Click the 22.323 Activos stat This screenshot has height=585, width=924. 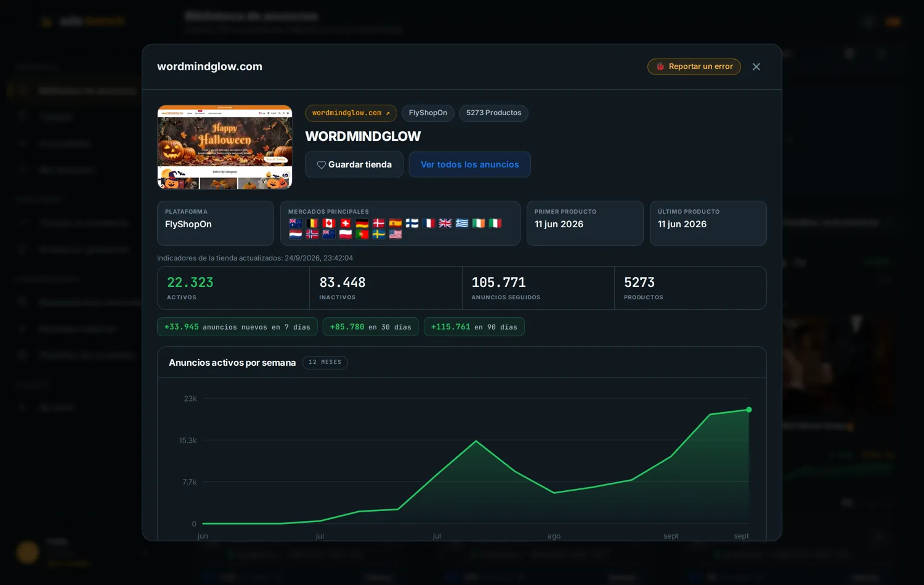(233, 288)
